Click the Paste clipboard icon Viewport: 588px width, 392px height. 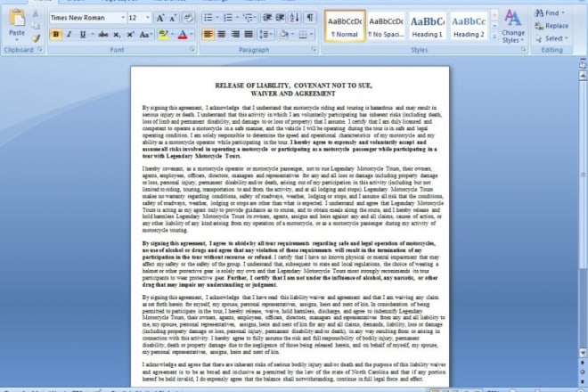tap(17, 19)
